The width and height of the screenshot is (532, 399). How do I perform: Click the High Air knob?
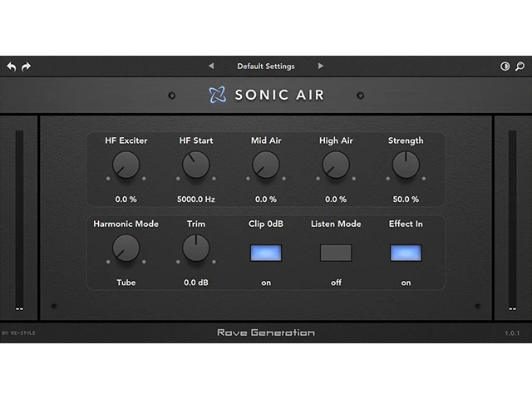336,165
